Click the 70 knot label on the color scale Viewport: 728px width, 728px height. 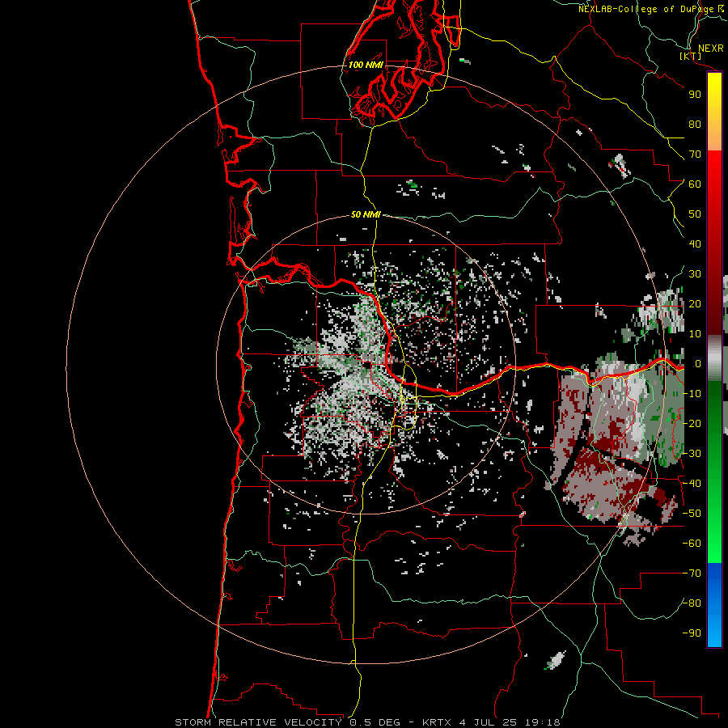point(695,154)
